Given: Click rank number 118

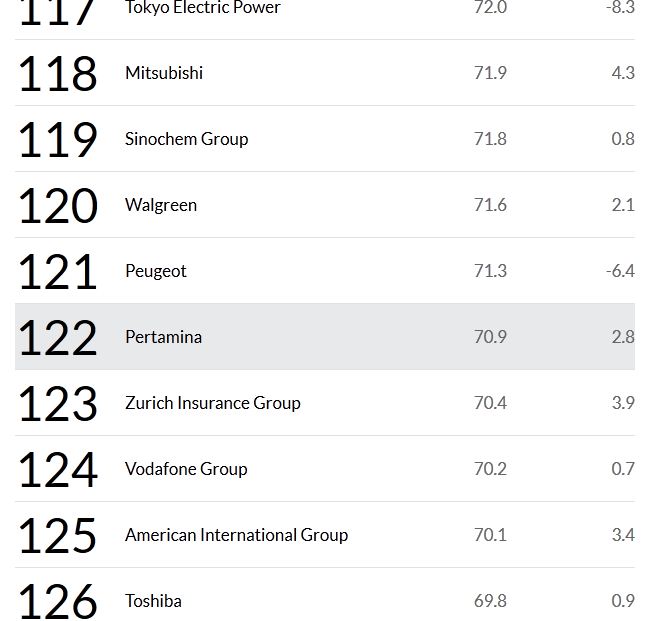Looking at the screenshot, I should tap(58, 74).
